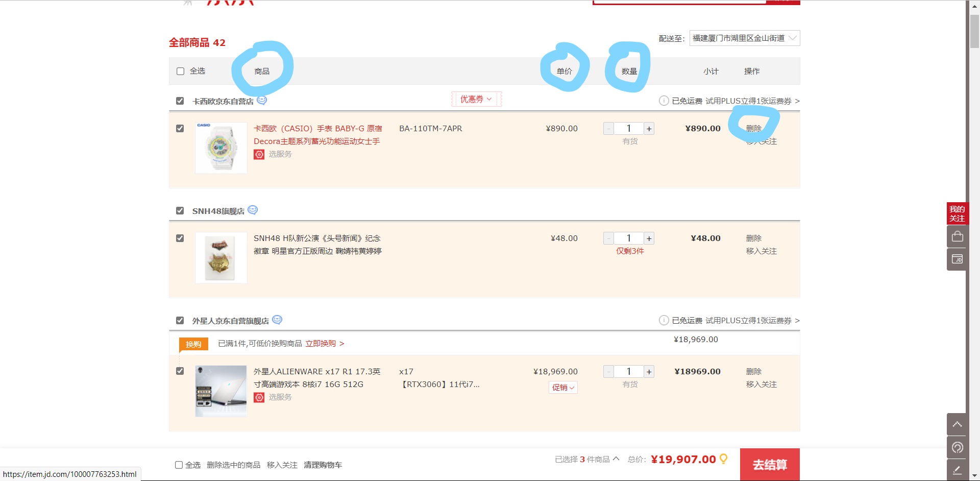This screenshot has width=980, height=481.
Task: Move CASIO watch to 关注
Action: tap(761, 141)
